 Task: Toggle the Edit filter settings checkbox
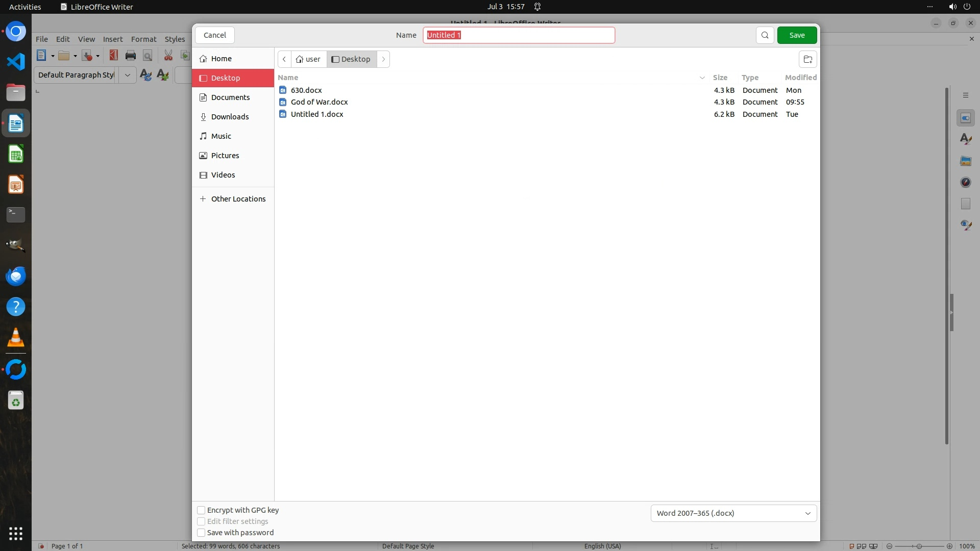pyautogui.click(x=201, y=521)
